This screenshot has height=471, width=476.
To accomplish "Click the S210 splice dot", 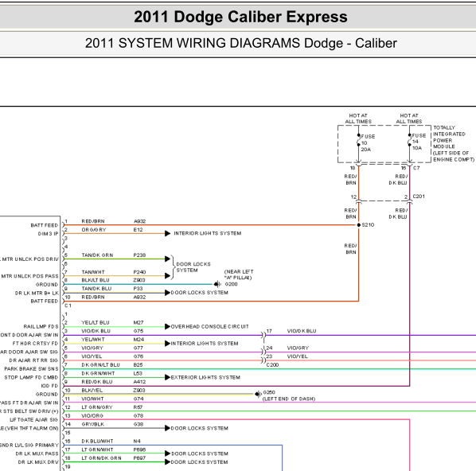I will point(359,225).
